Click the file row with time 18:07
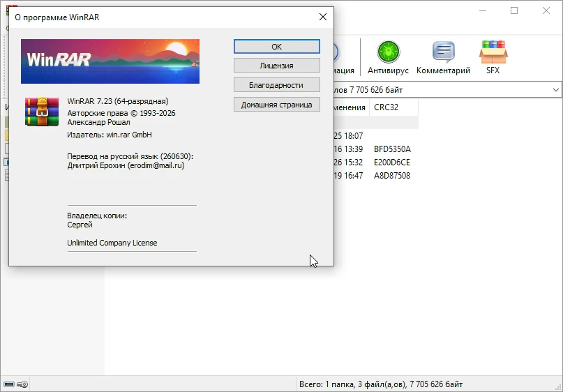 (375, 136)
